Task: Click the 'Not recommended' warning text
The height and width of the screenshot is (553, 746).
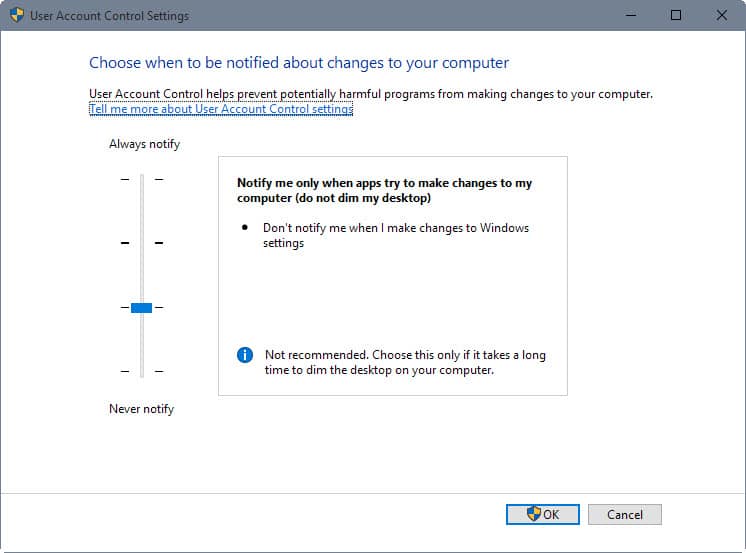Action: click(405, 362)
